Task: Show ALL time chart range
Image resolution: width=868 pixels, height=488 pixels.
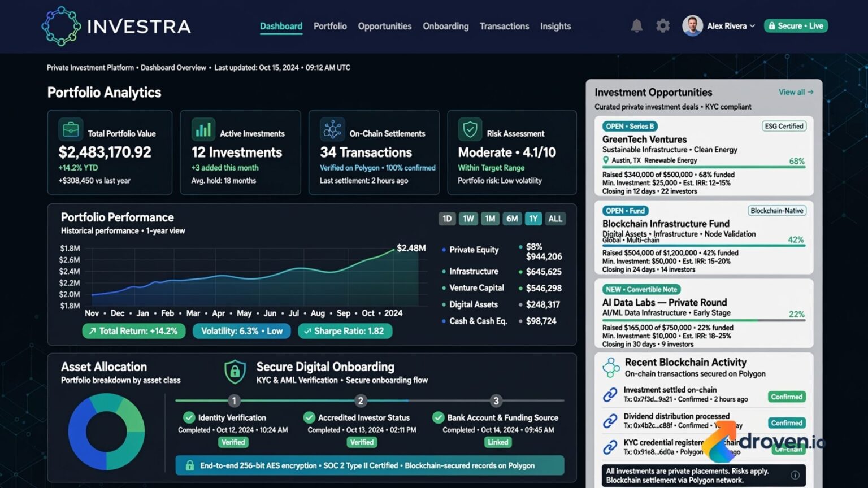Action: coord(555,219)
